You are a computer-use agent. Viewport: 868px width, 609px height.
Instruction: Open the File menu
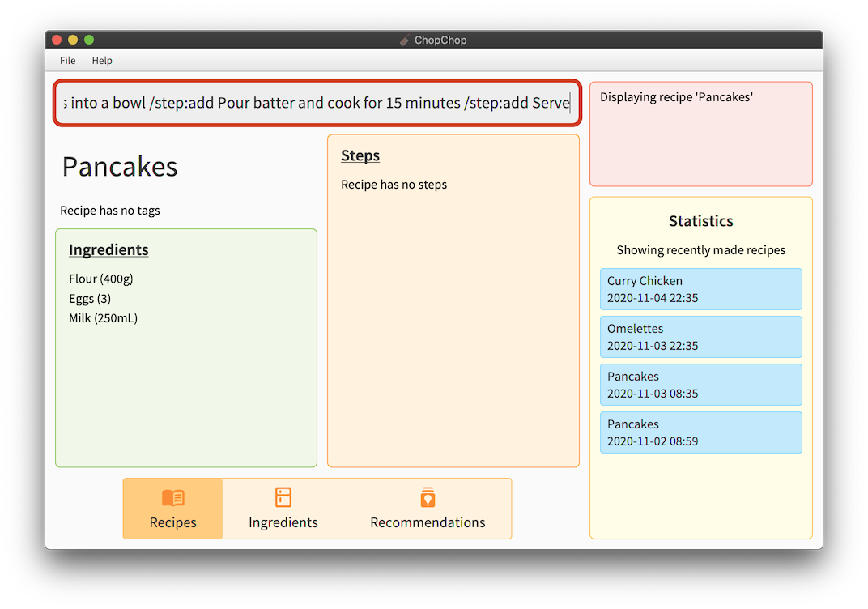click(x=67, y=61)
